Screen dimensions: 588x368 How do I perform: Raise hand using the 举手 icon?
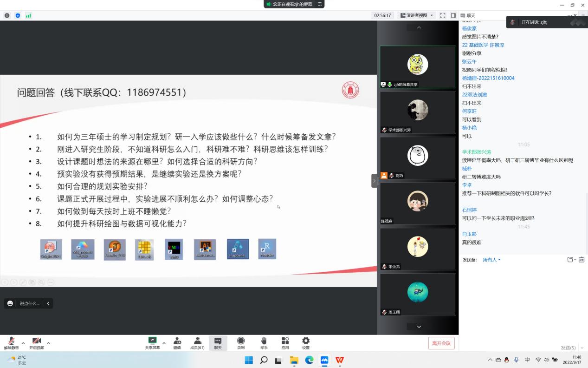click(264, 343)
